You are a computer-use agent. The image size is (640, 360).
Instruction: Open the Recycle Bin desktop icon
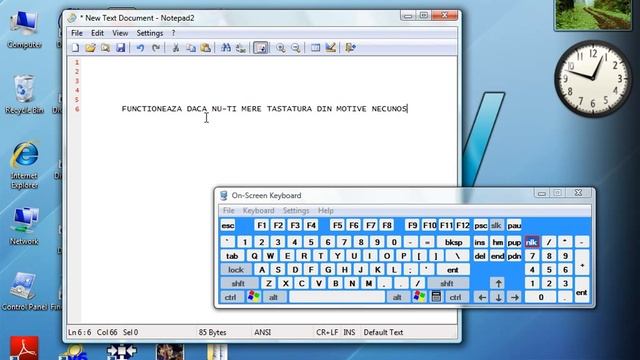24,94
